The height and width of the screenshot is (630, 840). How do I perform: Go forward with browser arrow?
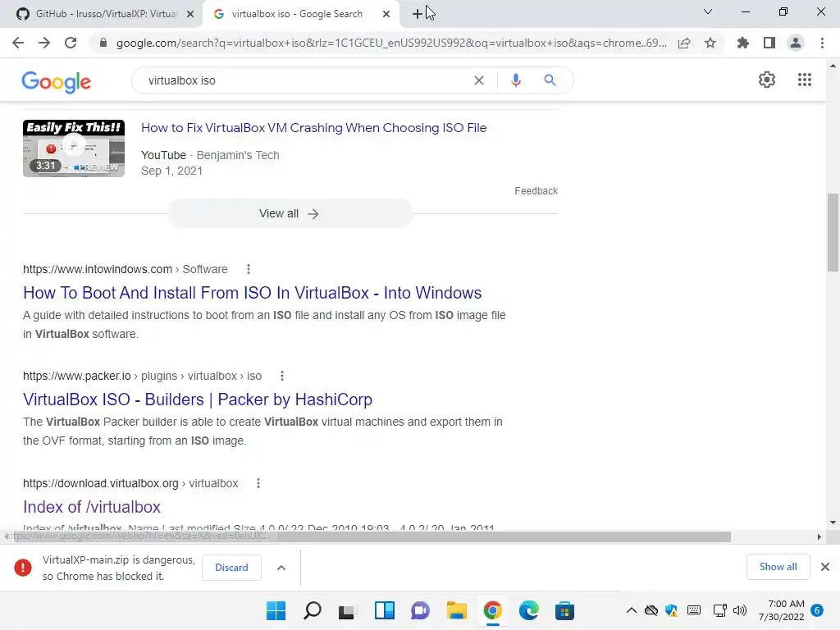(x=44, y=43)
